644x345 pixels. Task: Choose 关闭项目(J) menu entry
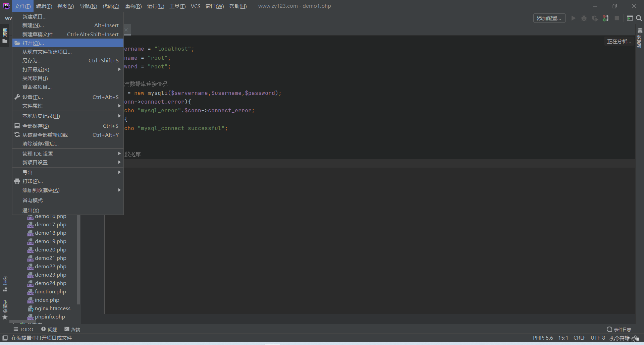click(68, 78)
